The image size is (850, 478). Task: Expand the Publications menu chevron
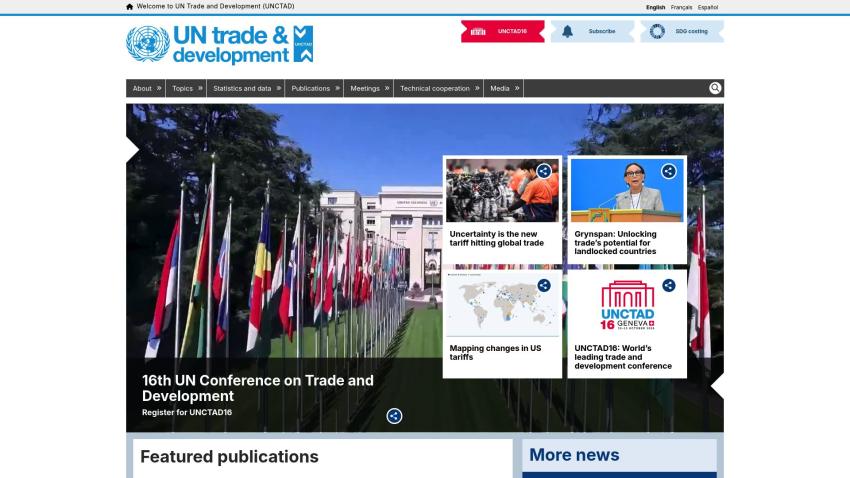pyautogui.click(x=337, y=88)
